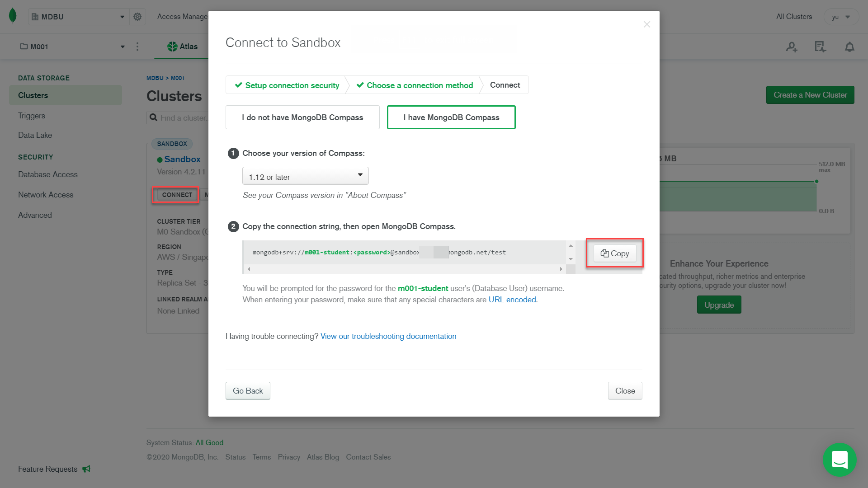Viewport: 868px width, 488px height.
Task: Open the activity feed icon
Action: pos(820,47)
